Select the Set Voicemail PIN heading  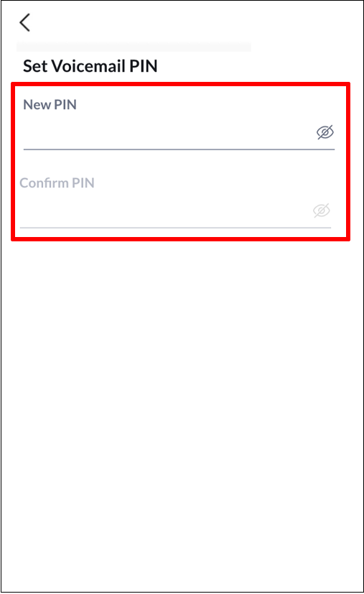point(90,66)
